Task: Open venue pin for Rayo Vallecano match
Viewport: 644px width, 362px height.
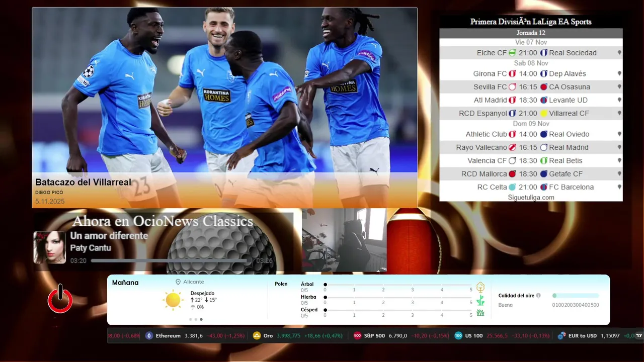Action: pyautogui.click(x=619, y=148)
